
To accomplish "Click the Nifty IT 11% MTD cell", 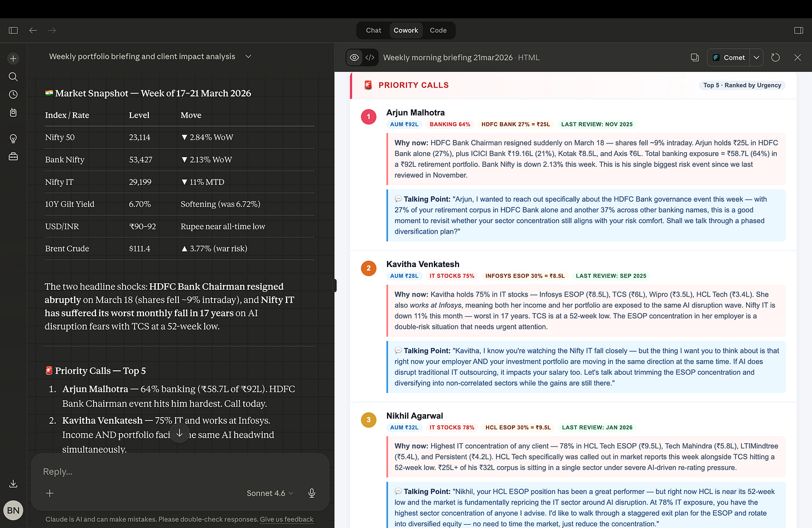I will click(x=202, y=182).
